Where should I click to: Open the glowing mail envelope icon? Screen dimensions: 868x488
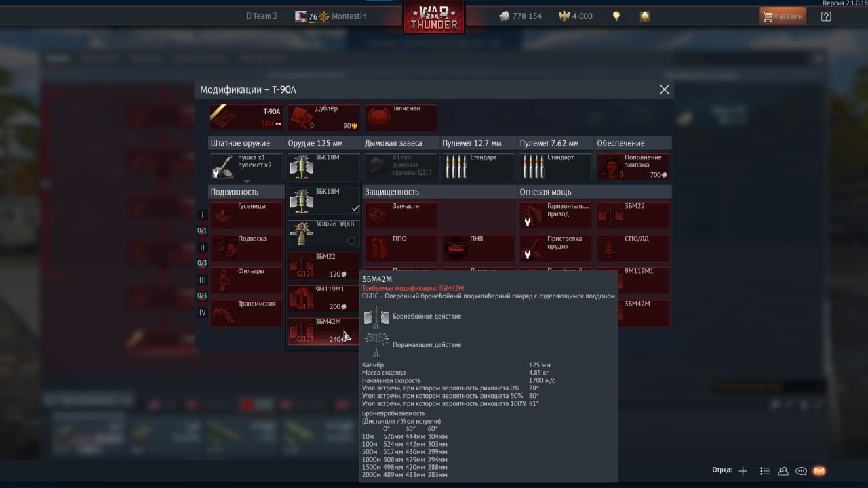pyautogui.click(x=819, y=470)
